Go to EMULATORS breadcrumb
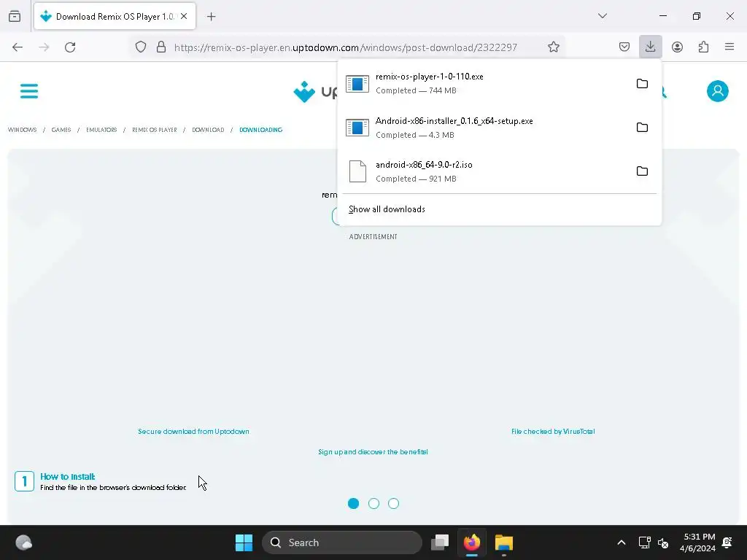 pyautogui.click(x=101, y=130)
